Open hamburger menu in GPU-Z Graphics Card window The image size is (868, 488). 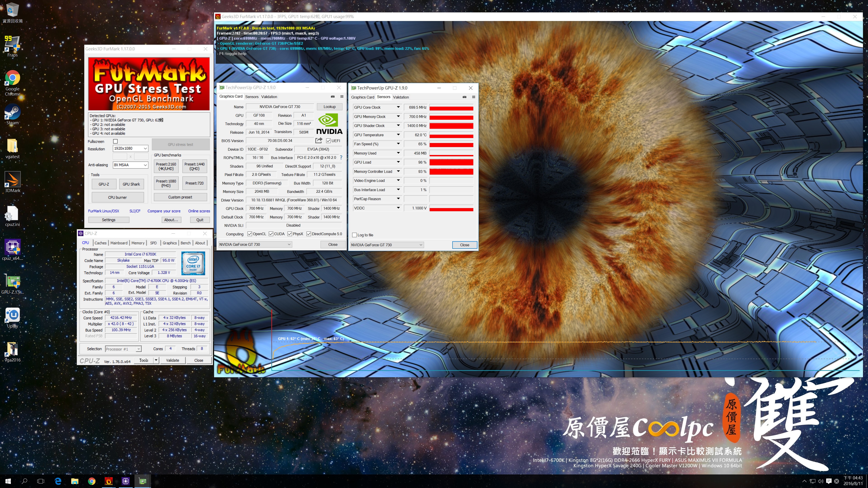click(x=342, y=96)
